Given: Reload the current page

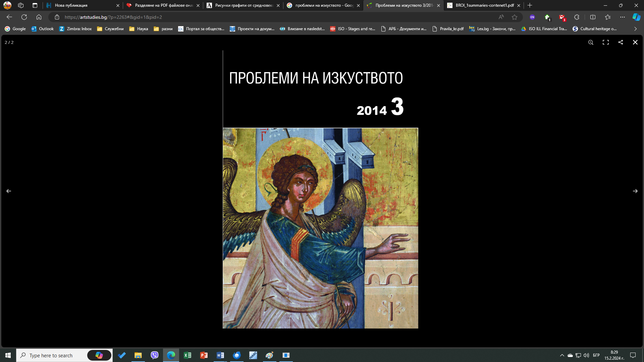Looking at the screenshot, I should 24,17.
